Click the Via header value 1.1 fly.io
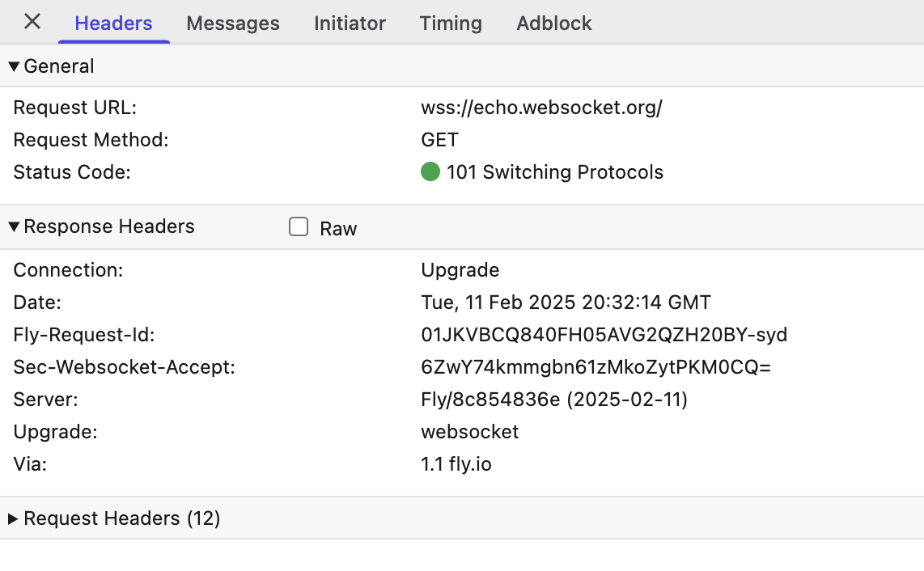This screenshot has width=924, height=571. tap(456, 464)
